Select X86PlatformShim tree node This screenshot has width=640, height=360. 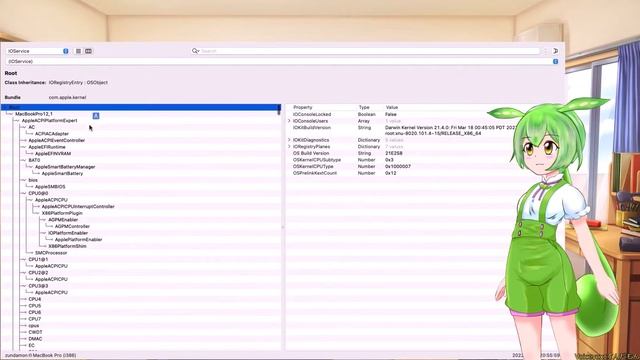67,246
